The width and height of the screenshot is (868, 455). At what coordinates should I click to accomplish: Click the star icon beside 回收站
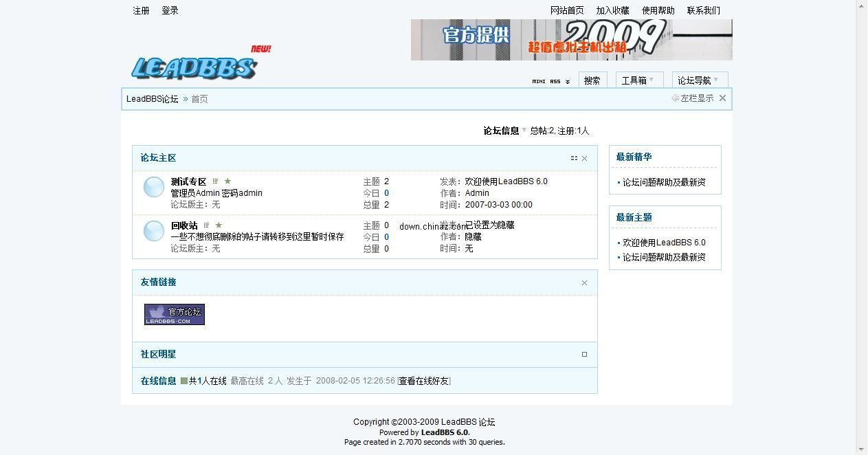[219, 225]
